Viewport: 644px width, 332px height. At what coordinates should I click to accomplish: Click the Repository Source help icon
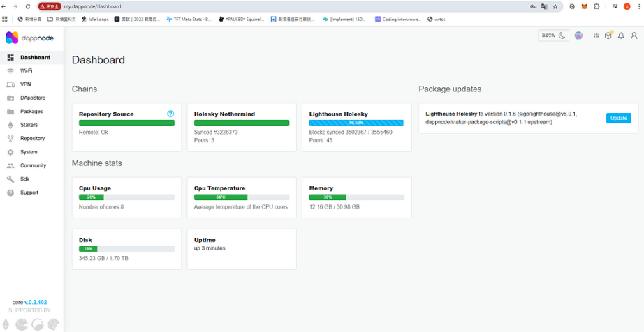coord(171,114)
